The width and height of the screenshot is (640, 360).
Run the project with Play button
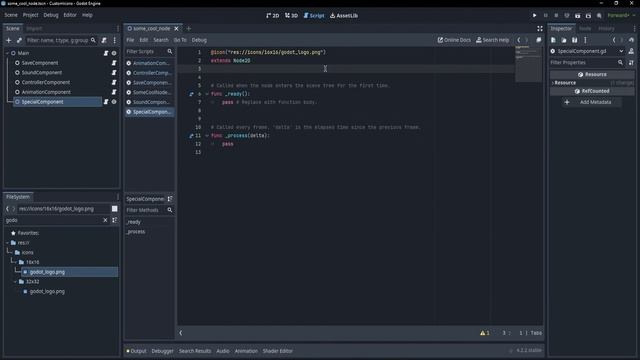[534, 16]
